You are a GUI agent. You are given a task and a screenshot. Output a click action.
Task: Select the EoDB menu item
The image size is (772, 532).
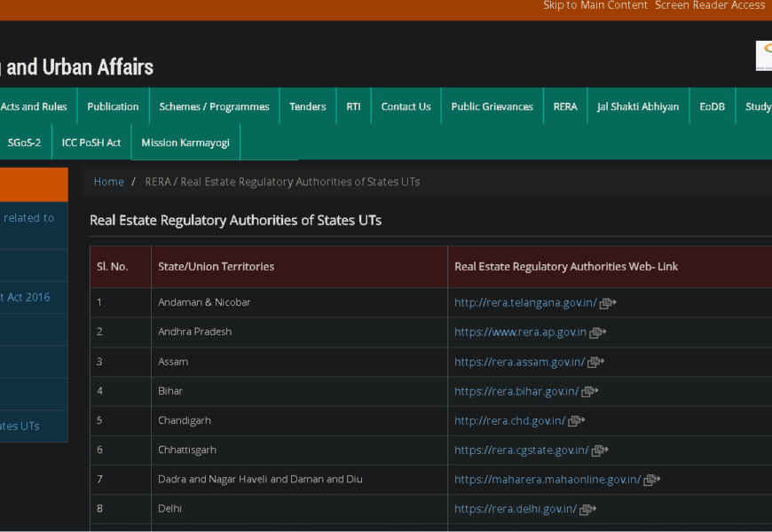pyautogui.click(x=713, y=106)
